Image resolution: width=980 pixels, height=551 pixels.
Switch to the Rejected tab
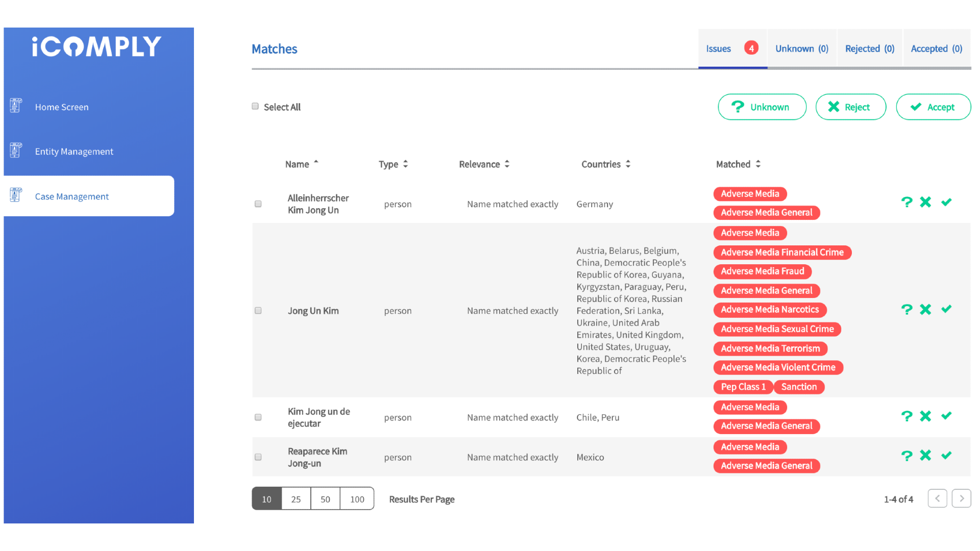(x=870, y=48)
